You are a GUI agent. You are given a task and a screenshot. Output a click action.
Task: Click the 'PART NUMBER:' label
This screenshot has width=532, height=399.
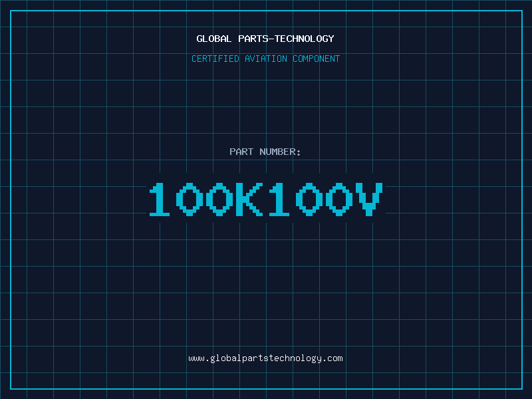[265, 152]
